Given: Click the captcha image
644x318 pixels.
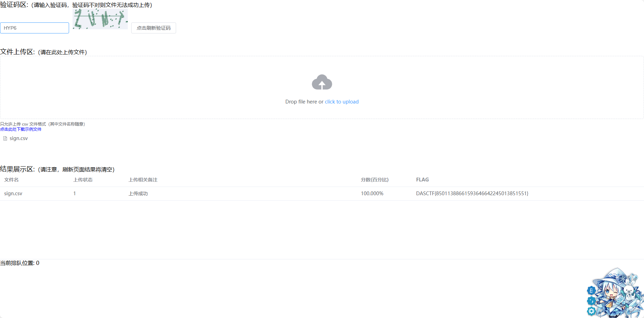Looking at the screenshot, I should coord(100,19).
